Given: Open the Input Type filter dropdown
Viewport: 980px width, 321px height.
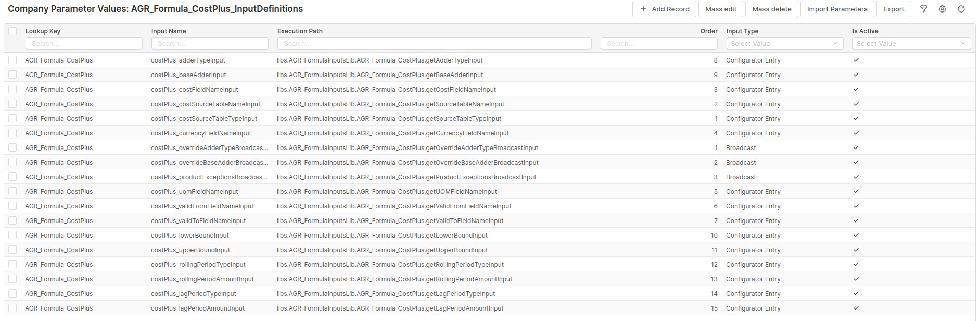Looking at the screenshot, I should click(x=784, y=43).
